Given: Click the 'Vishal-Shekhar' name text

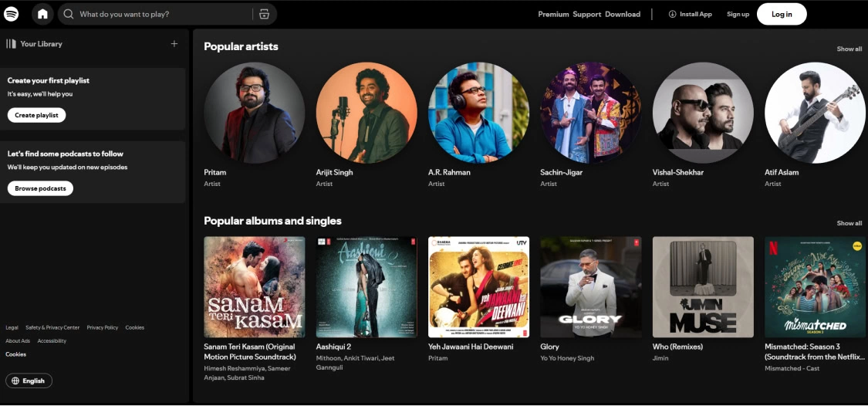Looking at the screenshot, I should click(678, 172).
